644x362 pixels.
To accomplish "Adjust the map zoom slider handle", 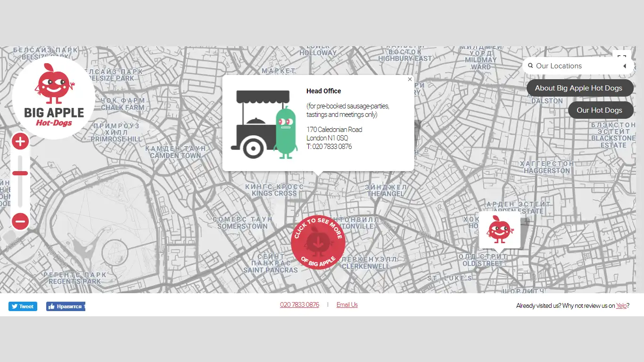I will (20, 173).
